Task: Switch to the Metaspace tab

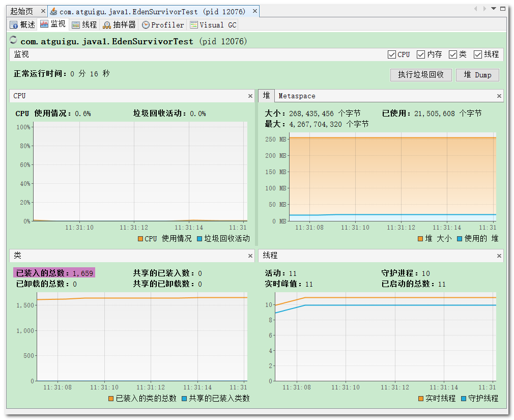Action: click(297, 96)
